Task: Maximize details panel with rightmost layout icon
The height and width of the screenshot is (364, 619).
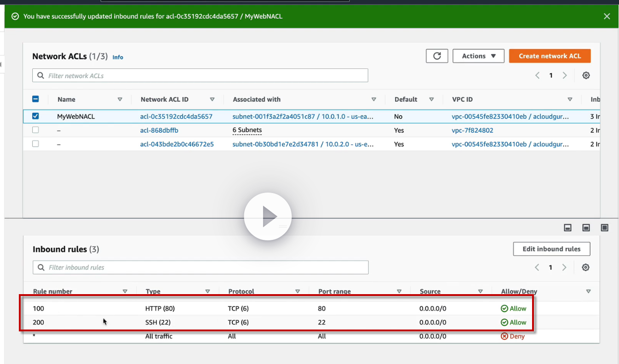Action: tap(604, 227)
